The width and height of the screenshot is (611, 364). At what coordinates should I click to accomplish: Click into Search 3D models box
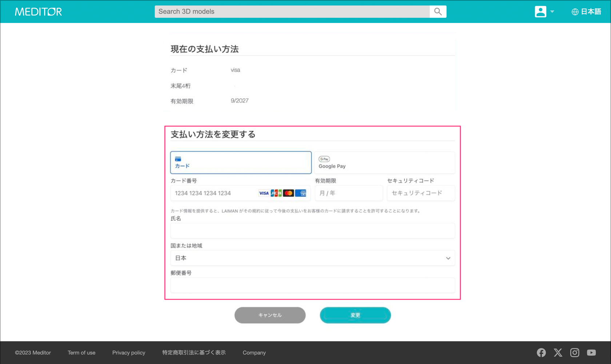click(x=292, y=12)
